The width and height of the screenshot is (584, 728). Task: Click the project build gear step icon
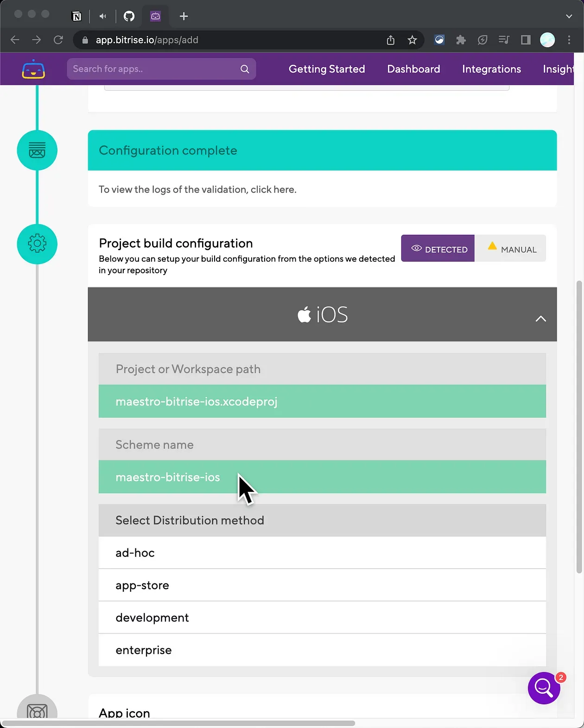click(x=37, y=244)
